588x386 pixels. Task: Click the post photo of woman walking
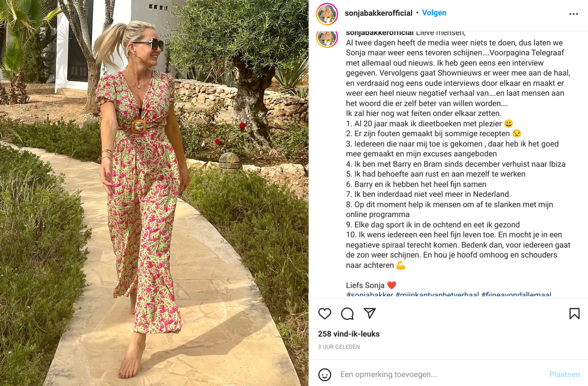click(154, 193)
